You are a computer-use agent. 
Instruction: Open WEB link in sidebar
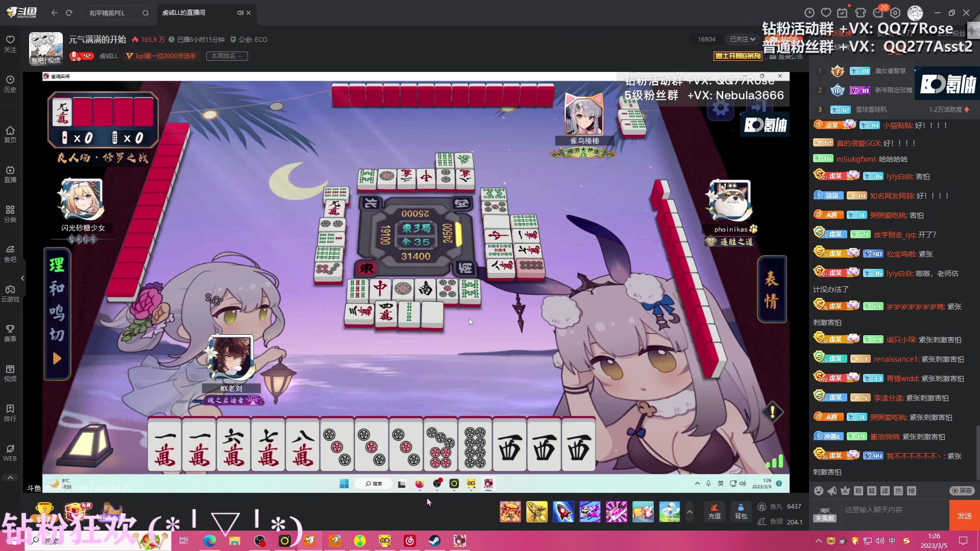pyautogui.click(x=10, y=453)
